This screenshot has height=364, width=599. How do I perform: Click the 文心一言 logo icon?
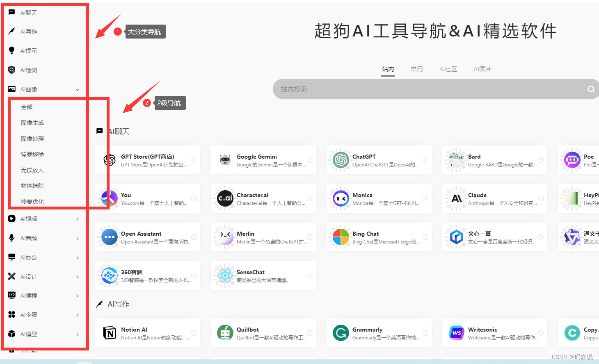(x=457, y=237)
